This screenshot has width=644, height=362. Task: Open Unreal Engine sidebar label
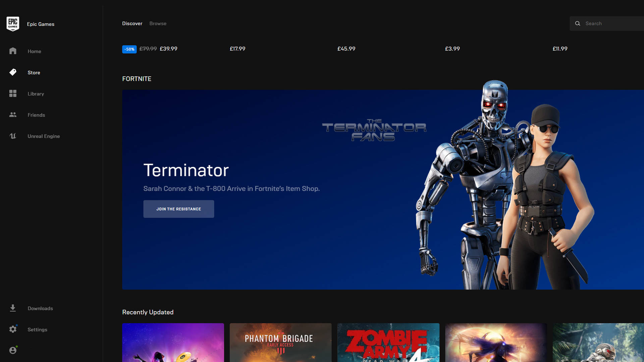click(x=44, y=136)
